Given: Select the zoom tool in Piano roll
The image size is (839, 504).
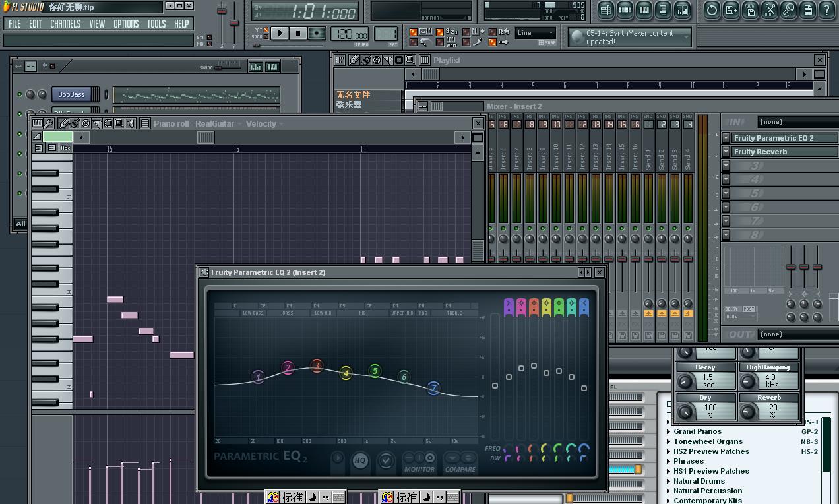Looking at the screenshot, I should 119,123.
